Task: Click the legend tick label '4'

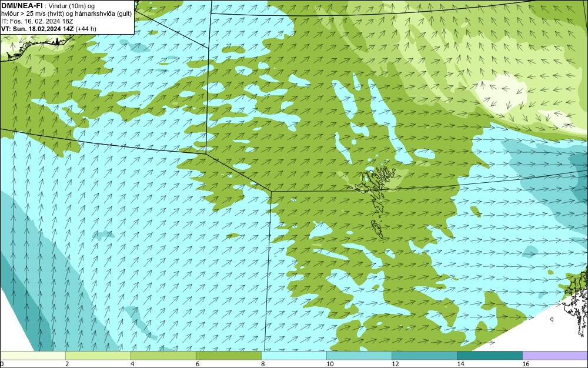Action: (x=132, y=364)
